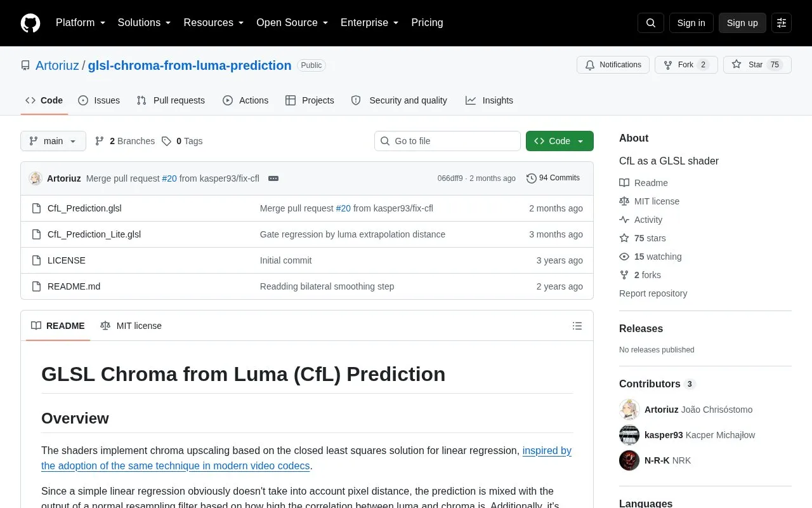Click the LICENSE file icon
Image resolution: width=812 pixels, height=508 pixels.
click(x=36, y=260)
